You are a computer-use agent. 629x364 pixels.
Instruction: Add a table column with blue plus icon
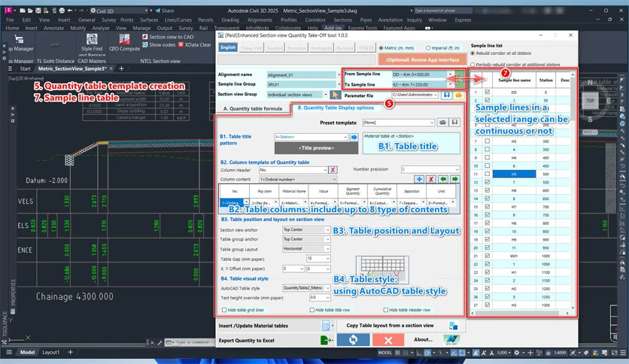tap(419, 179)
